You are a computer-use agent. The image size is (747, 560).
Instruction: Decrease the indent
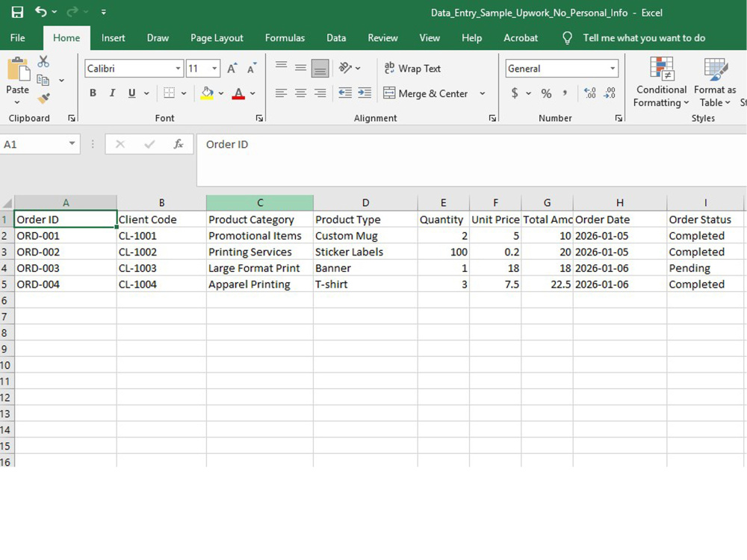(345, 93)
